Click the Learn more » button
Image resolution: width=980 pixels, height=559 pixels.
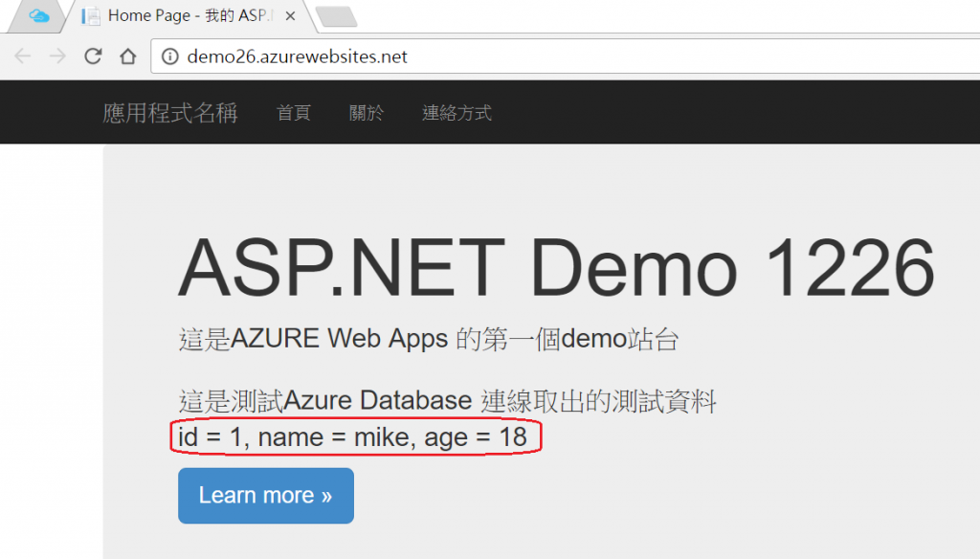266,496
